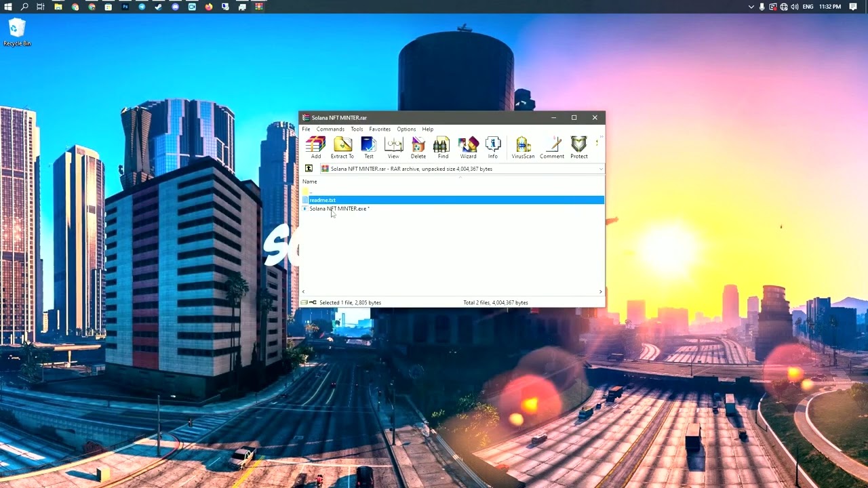Open File Explorer from the taskbar
868x488 pixels.
click(58, 7)
